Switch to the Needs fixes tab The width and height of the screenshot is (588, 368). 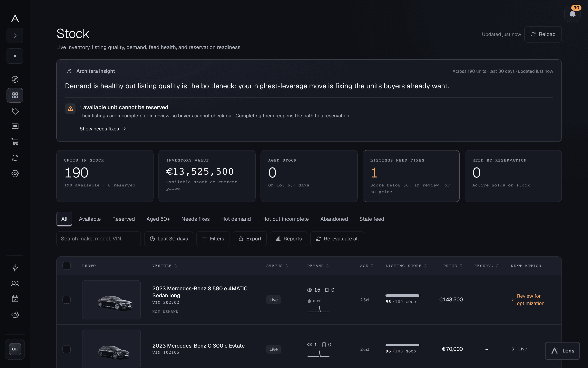click(196, 219)
